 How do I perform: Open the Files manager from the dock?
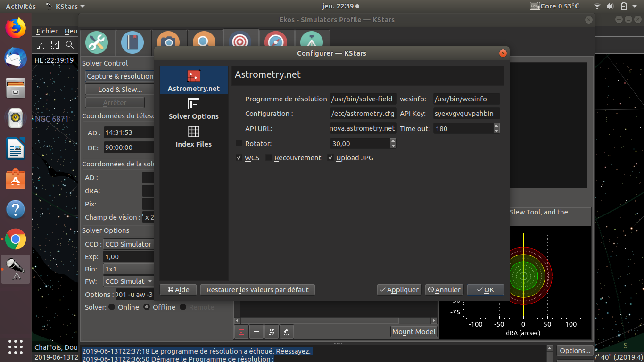tap(16, 89)
